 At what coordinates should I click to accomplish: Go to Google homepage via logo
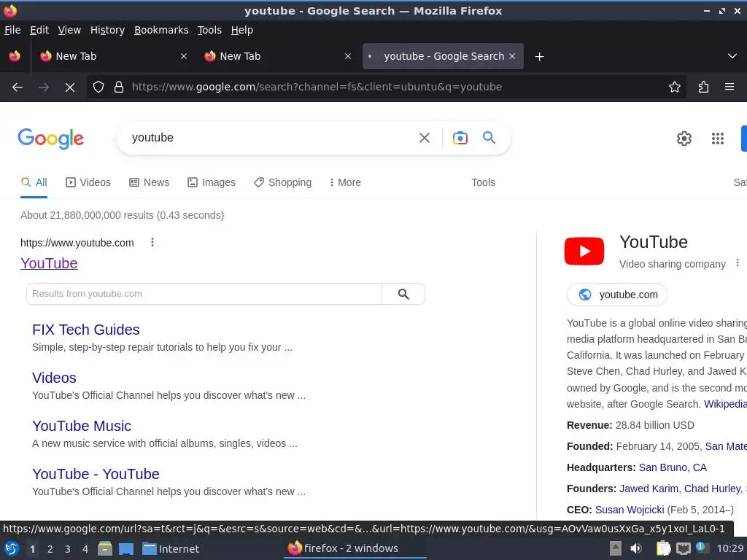coord(50,139)
